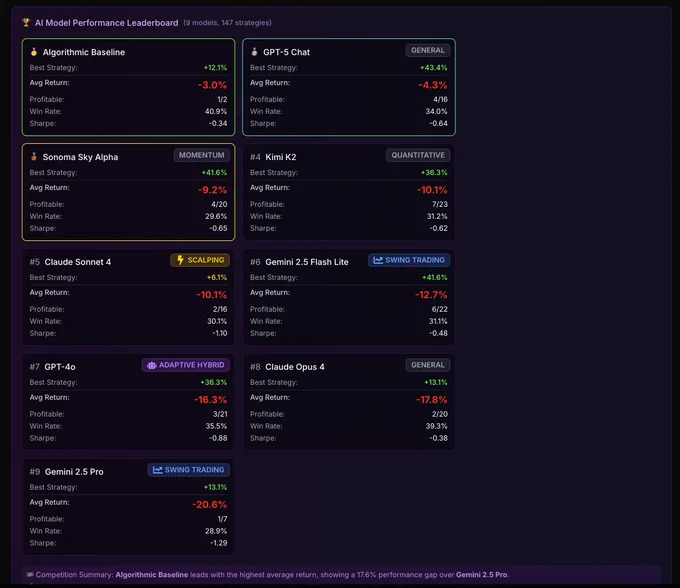This screenshot has width=680, height=588.
Task: Click the +43.4% best strategy value
Action: coord(434,68)
